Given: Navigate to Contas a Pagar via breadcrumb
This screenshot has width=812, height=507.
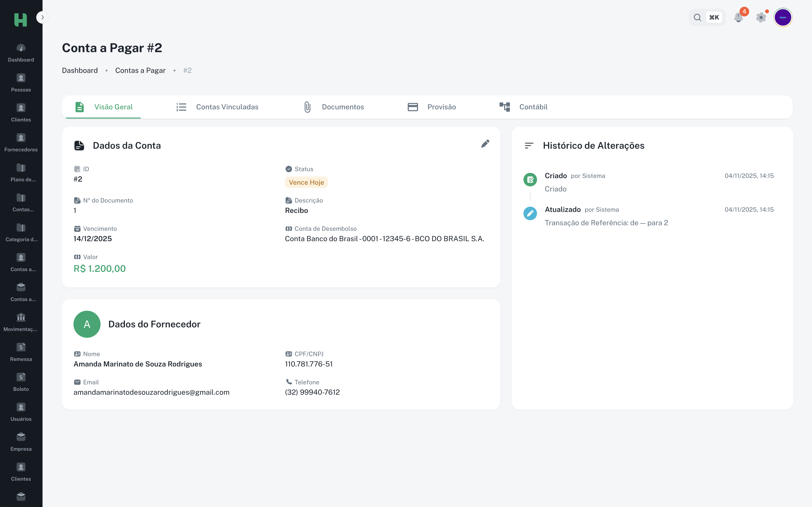Looking at the screenshot, I should tap(140, 70).
